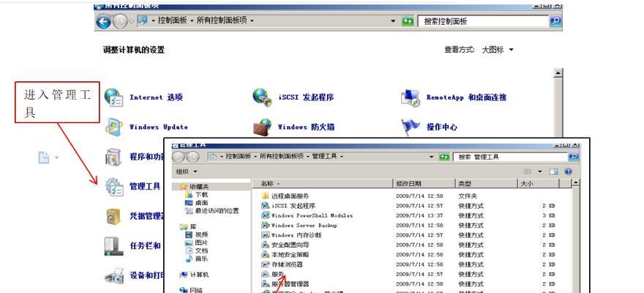Expand arrow after 所有控制面板项 in the control panel

pyautogui.click(x=251, y=20)
